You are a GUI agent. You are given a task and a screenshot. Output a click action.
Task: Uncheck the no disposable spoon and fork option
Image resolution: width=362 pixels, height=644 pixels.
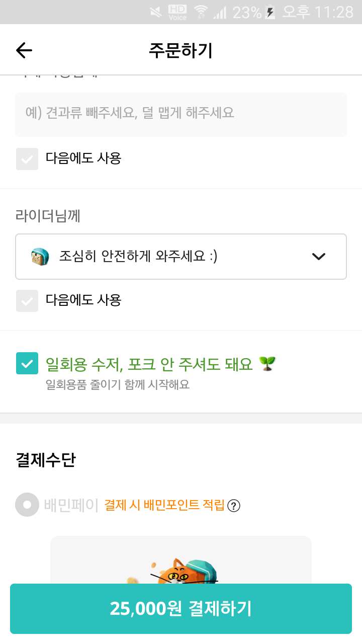coord(27,363)
